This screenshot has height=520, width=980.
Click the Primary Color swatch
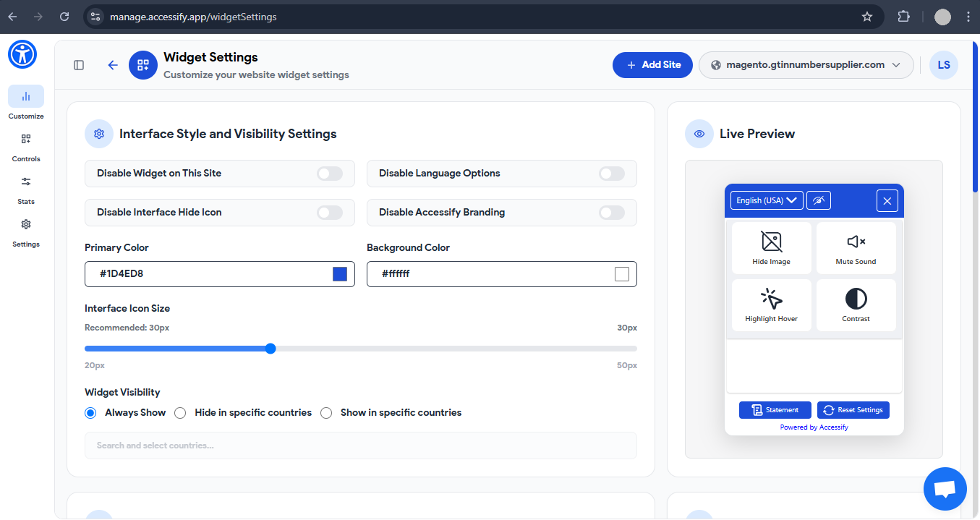pyautogui.click(x=339, y=273)
